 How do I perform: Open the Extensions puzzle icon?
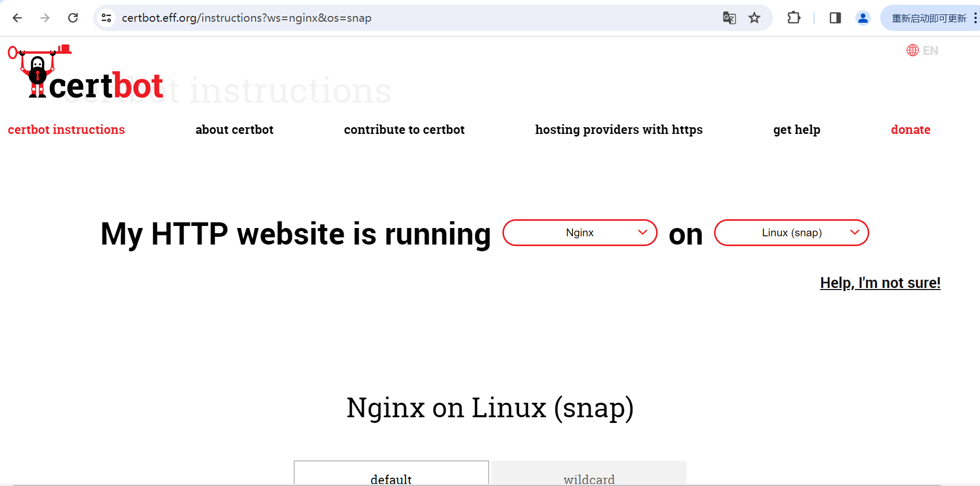pos(794,18)
